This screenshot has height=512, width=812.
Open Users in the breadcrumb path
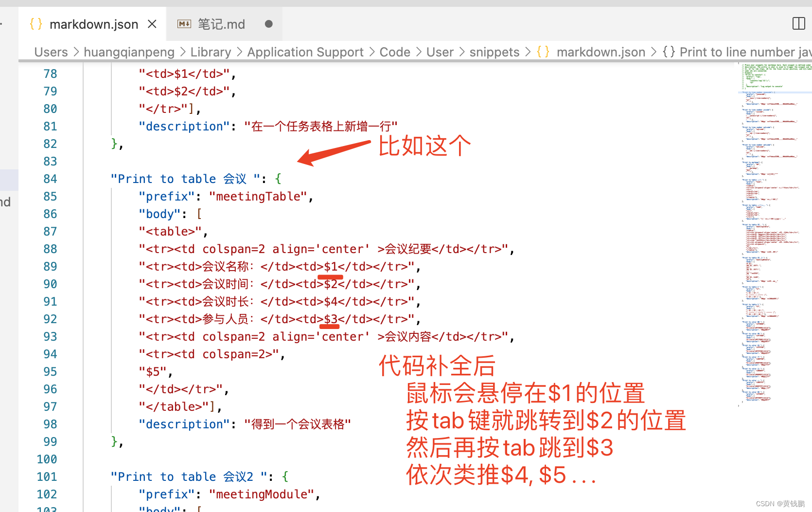pyautogui.click(x=51, y=52)
